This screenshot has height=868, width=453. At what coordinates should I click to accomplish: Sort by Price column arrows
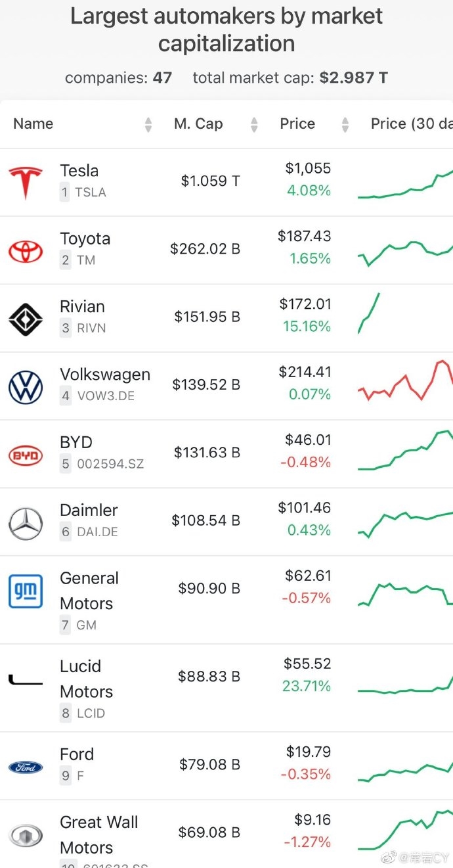345,124
